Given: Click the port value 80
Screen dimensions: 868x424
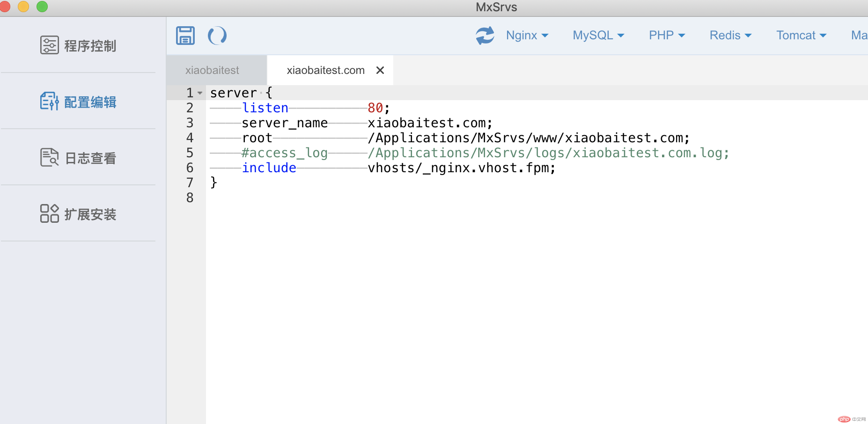Looking at the screenshot, I should point(375,108).
